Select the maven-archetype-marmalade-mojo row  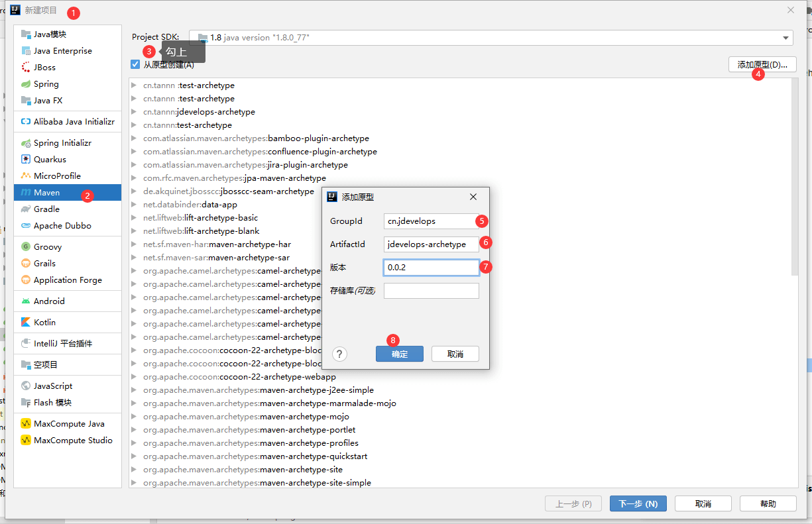pos(461,403)
